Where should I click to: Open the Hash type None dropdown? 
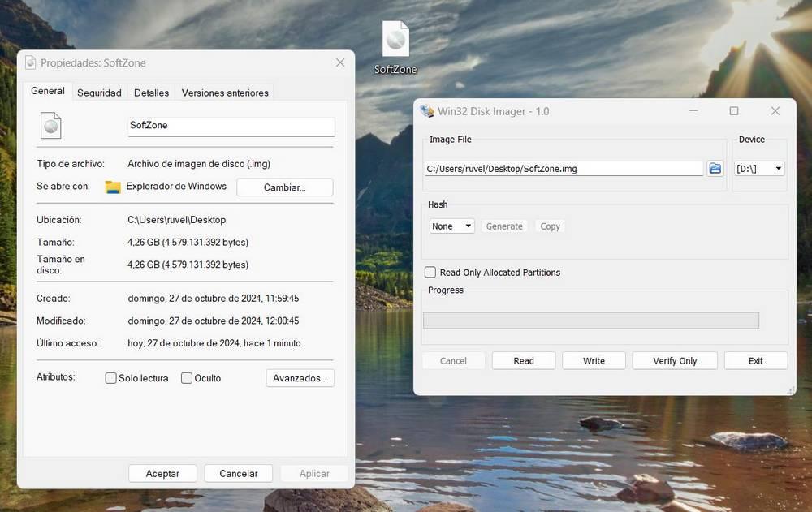[x=451, y=226]
